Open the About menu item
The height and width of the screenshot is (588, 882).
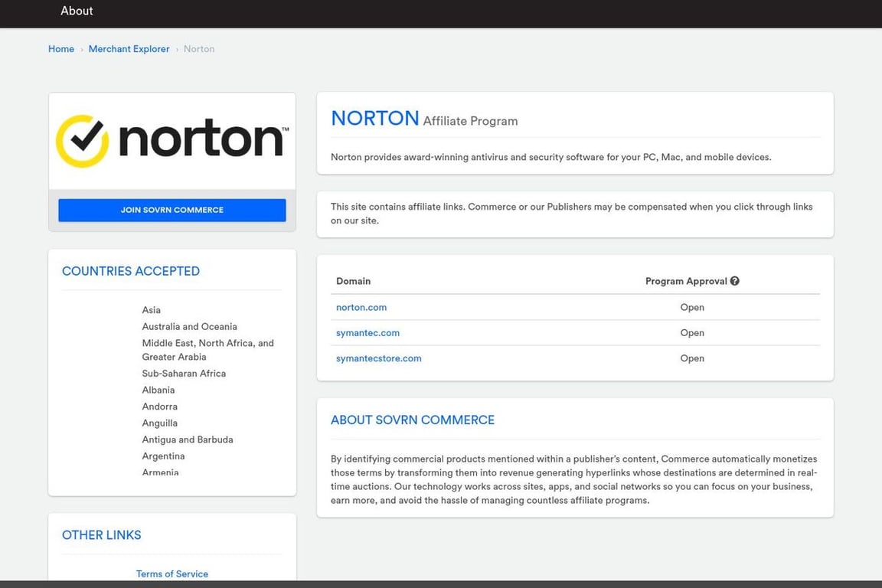(77, 11)
